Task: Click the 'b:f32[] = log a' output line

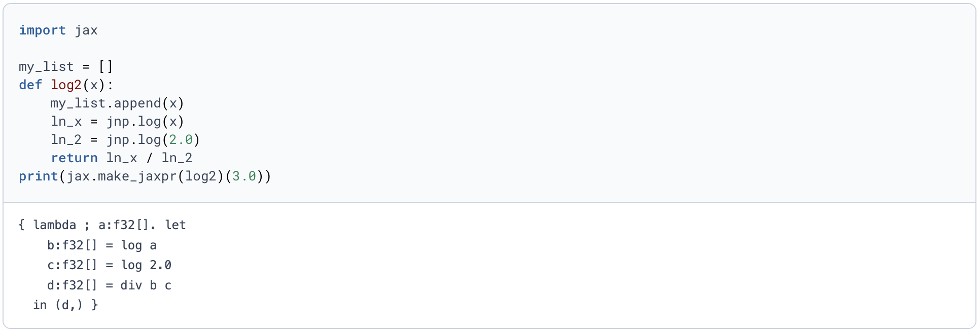Action: (102, 245)
